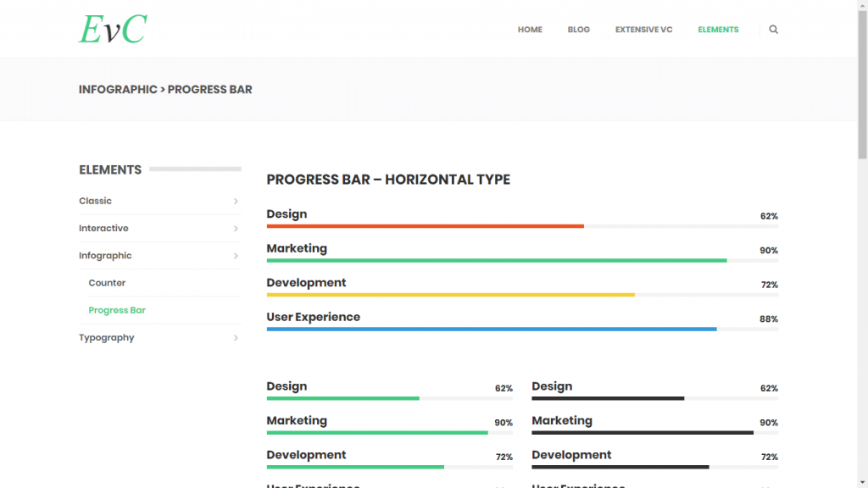Click the 88% value beside User Experience
Screen dimensions: 868x488
click(768, 319)
